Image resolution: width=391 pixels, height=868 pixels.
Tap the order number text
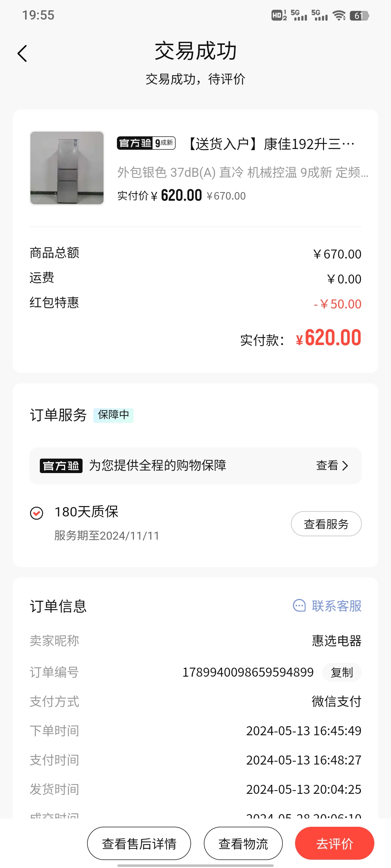point(248,672)
